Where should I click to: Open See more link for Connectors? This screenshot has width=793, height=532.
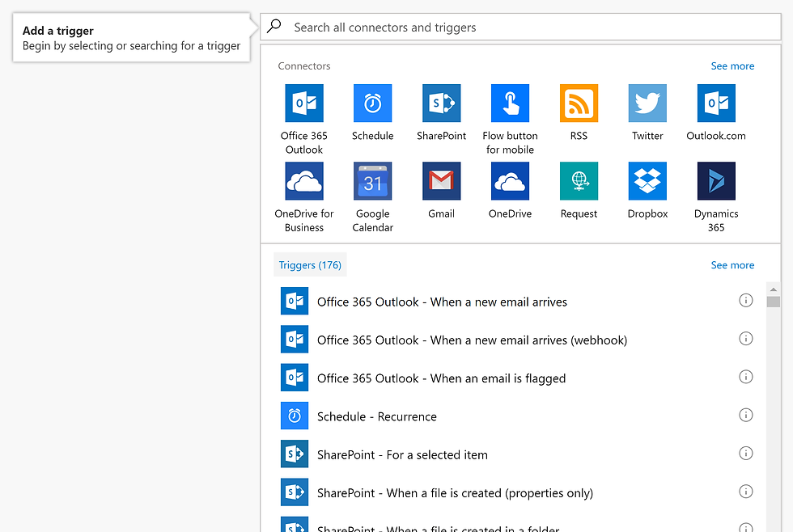[732, 66]
